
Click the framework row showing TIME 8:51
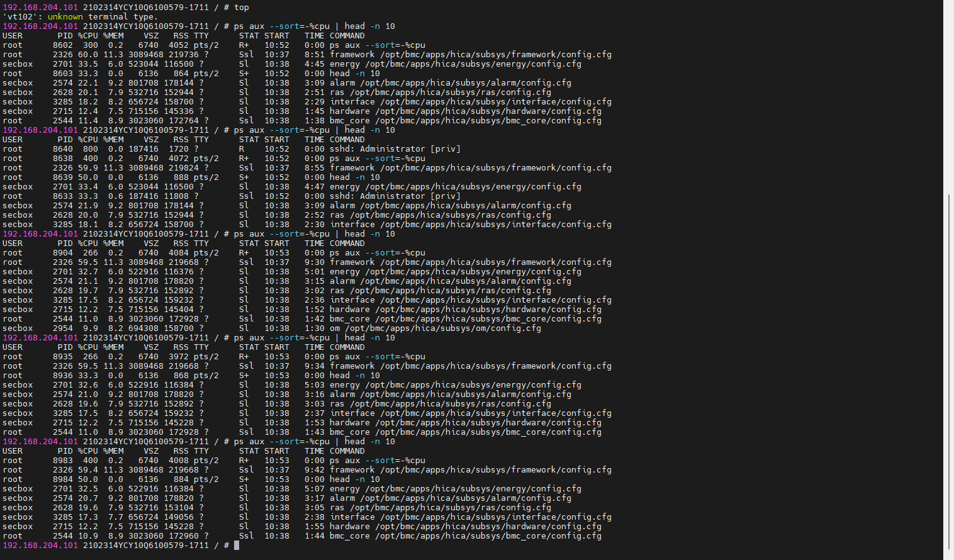pos(307,55)
